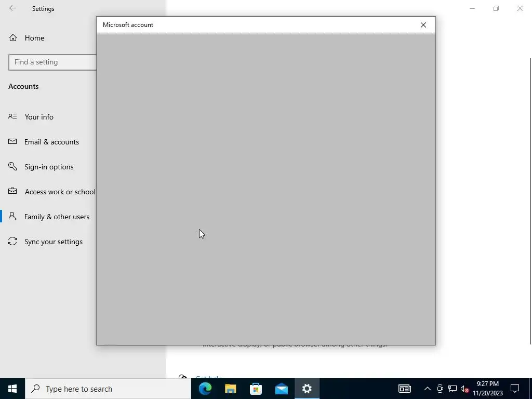Viewport: 532px width, 399px height.
Task: Open Sign-in options settings
Action: 49,167
